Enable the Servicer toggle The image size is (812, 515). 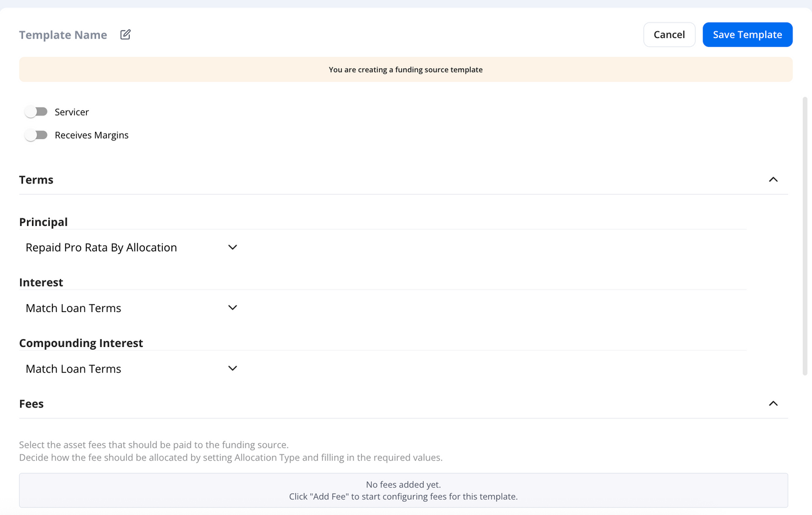click(x=36, y=111)
